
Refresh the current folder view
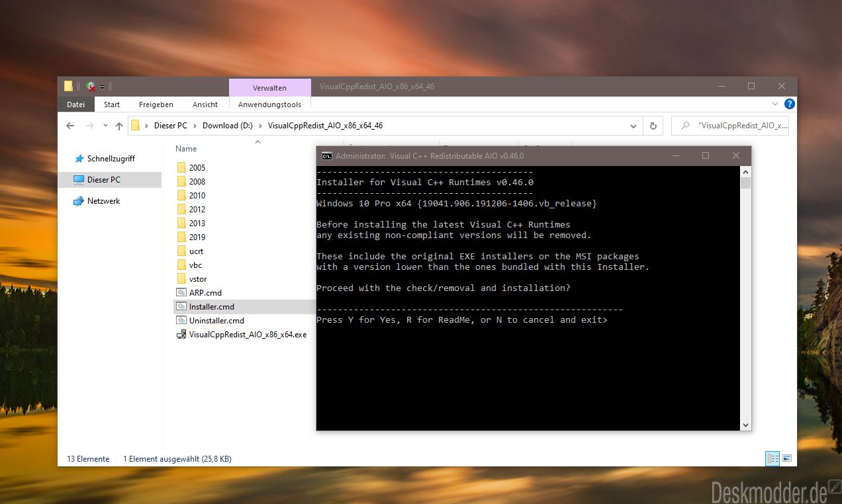pos(653,126)
